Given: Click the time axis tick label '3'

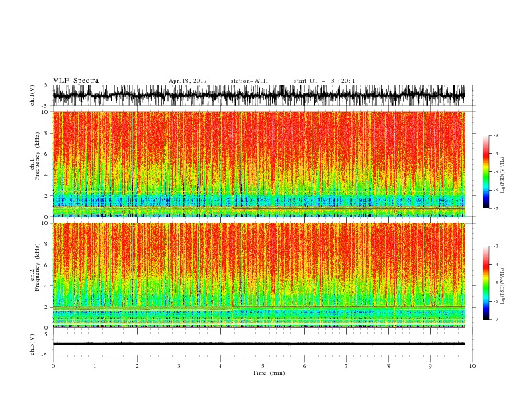Looking at the screenshot, I should pos(179,366).
